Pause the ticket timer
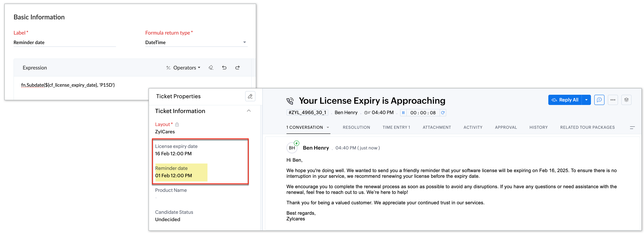This screenshot has width=644, height=233. tap(403, 113)
